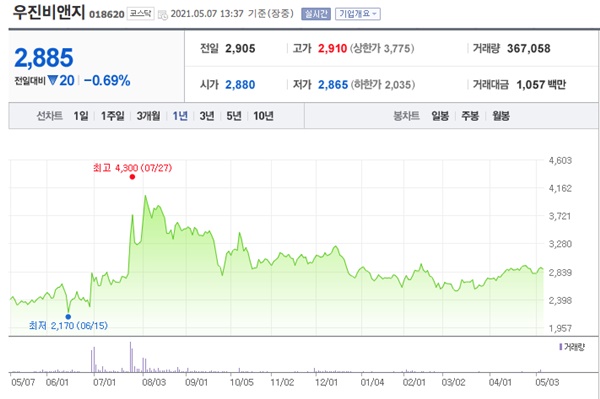Click the current price 2,885
Image resolution: width=600 pixels, height=399 pixels.
[44, 58]
